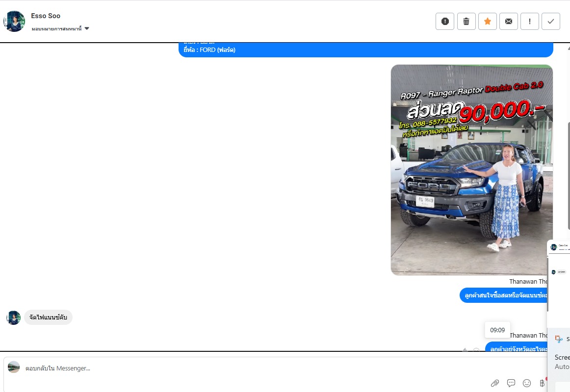The height and width of the screenshot is (392, 570).
Task: Click the Snipping Tool notification icon
Action: click(x=558, y=339)
